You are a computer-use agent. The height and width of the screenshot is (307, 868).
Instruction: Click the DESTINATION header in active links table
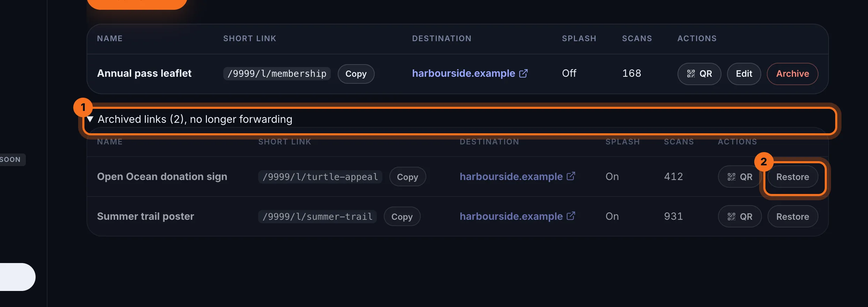click(x=442, y=38)
